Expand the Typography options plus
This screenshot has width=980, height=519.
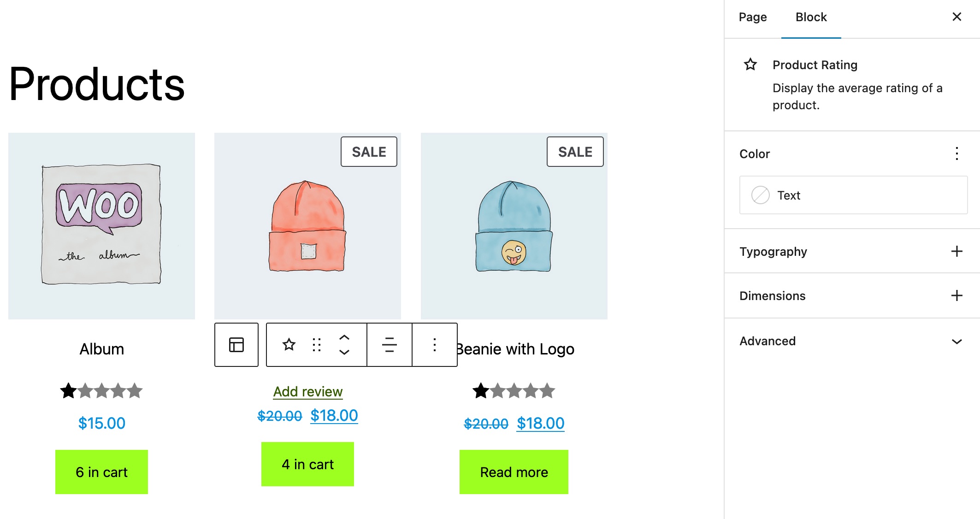[x=957, y=251]
